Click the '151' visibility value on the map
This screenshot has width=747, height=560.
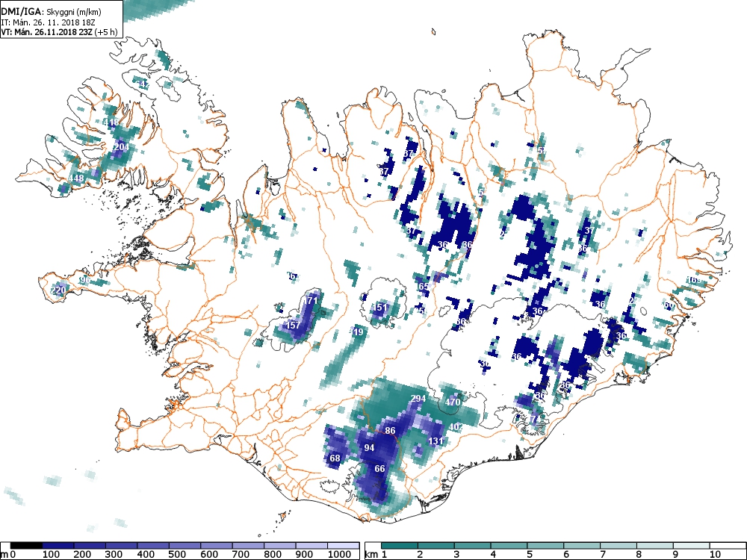point(380,307)
